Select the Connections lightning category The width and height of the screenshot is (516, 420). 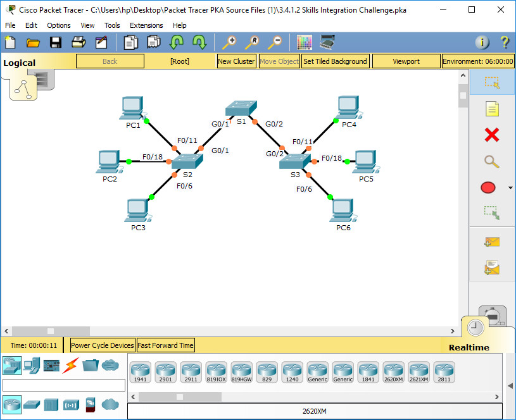tap(71, 365)
